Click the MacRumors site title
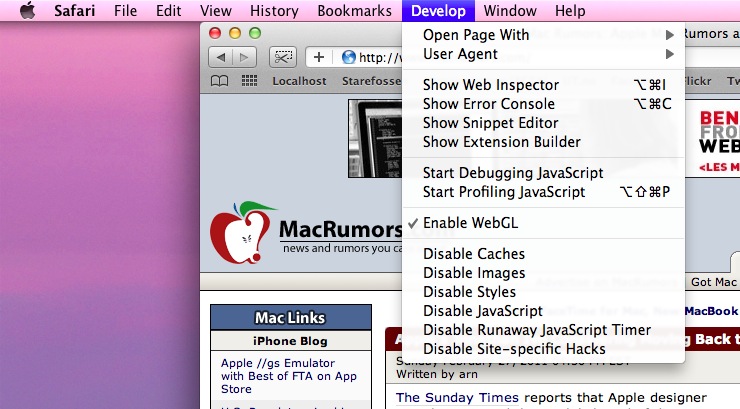 (340, 230)
